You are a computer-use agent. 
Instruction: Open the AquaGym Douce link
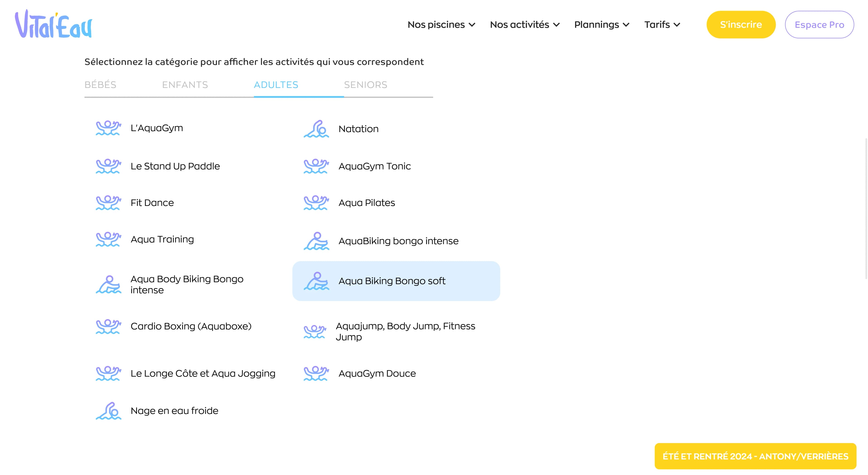(377, 373)
